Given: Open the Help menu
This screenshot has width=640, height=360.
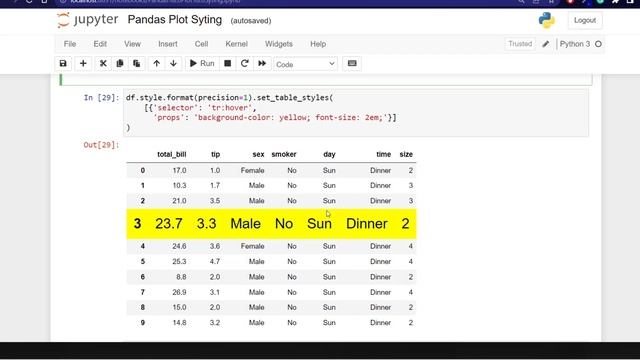Looking at the screenshot, I should pyautogui.click(x=318, y=44).
